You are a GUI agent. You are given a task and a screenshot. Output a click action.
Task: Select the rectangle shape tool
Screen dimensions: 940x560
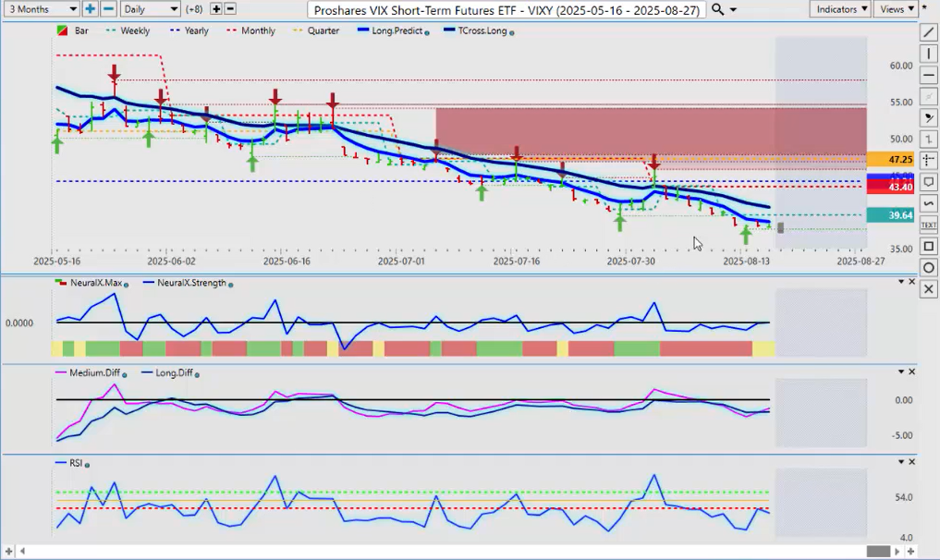(x=929, y=247)
